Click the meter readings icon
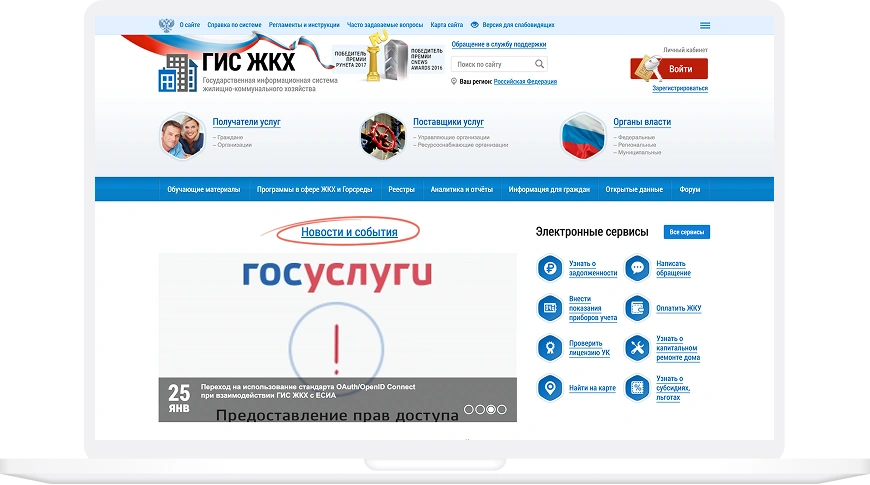 (550, 308)
